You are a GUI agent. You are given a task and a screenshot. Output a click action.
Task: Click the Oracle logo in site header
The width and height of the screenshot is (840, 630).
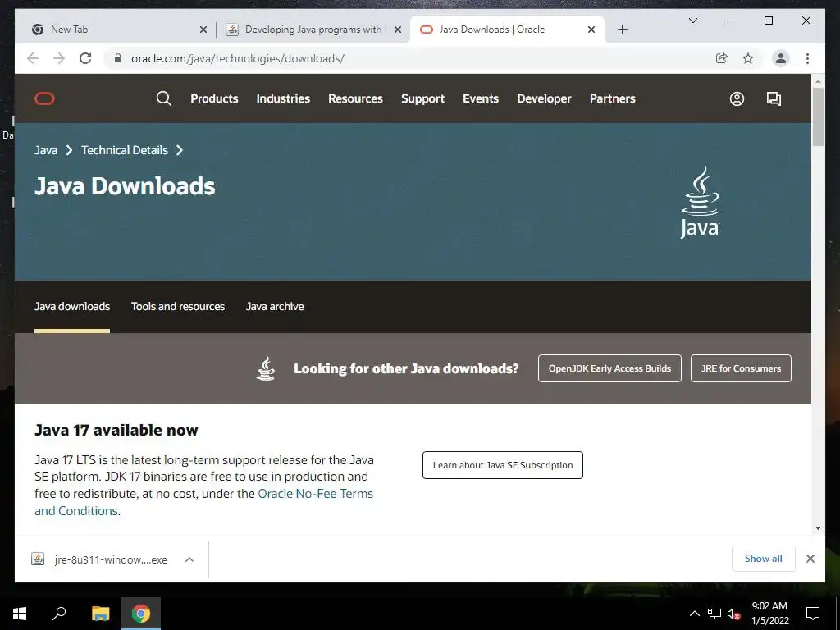pos(44,98)
